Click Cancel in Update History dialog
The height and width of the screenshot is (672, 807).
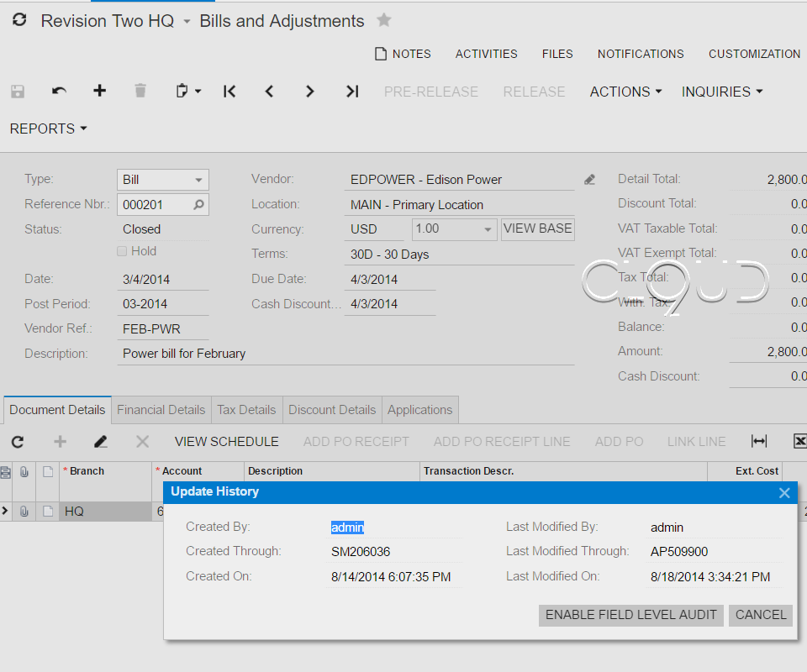point(761,615)
